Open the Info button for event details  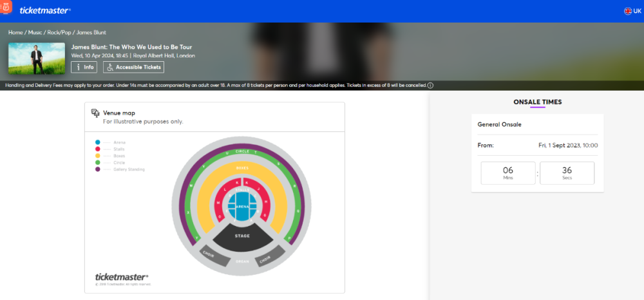pyautogui.click(x=84, y=68)
